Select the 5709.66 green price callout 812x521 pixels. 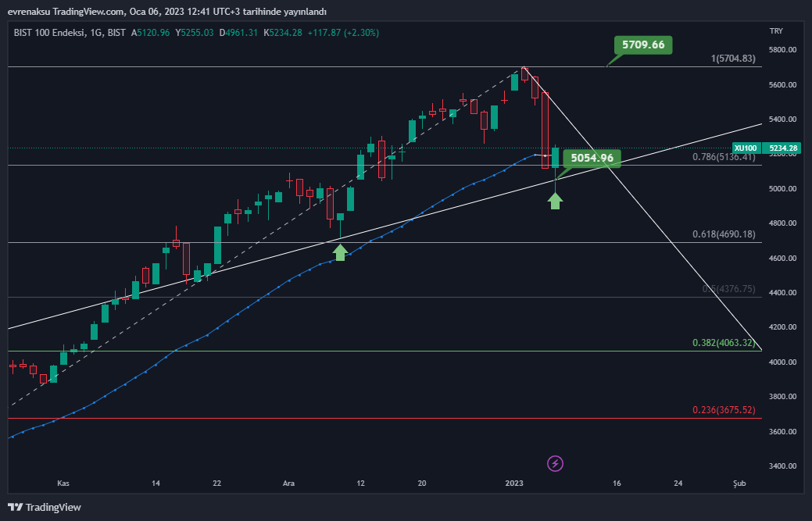pos(643,45)
